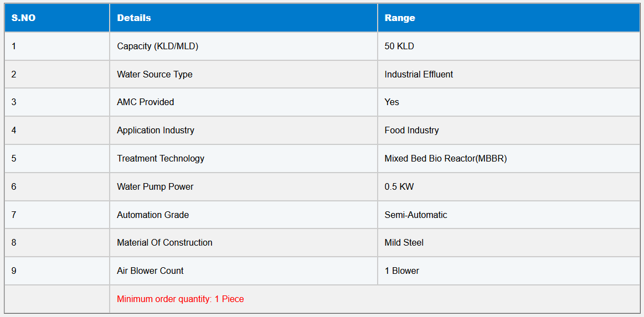644x317 pixels.
Task: Select the Treatment Technology cell
Action: click(x=161, y=159)
